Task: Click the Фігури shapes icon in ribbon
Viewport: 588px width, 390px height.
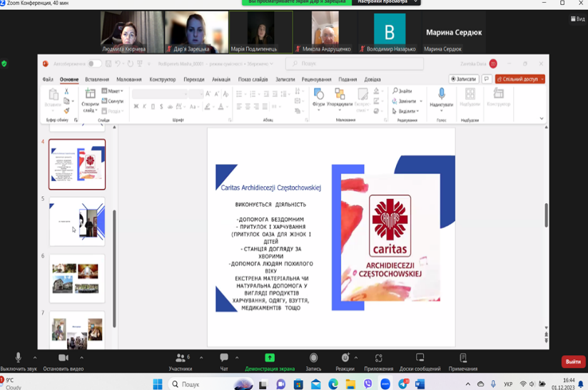Action: tap(318, 96)
